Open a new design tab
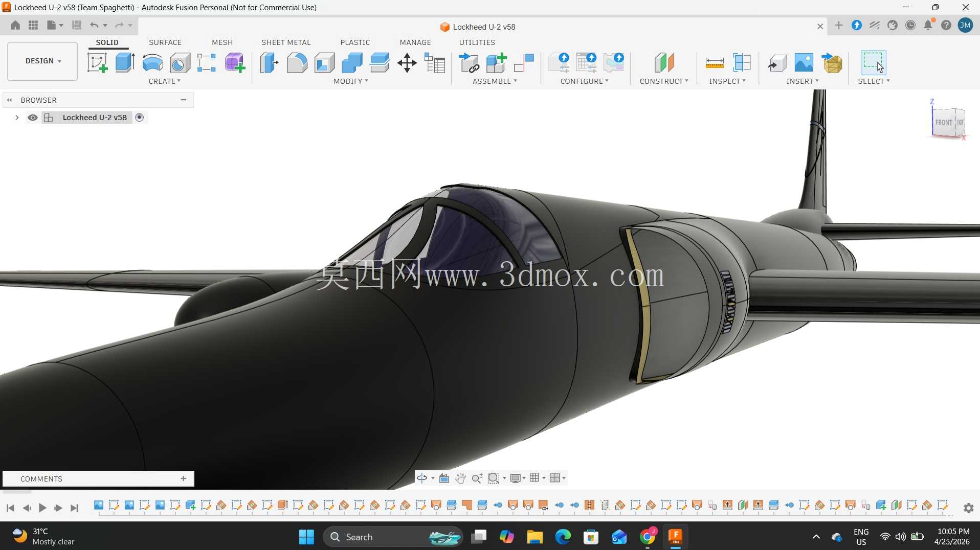980x550 pixels. 838,26
